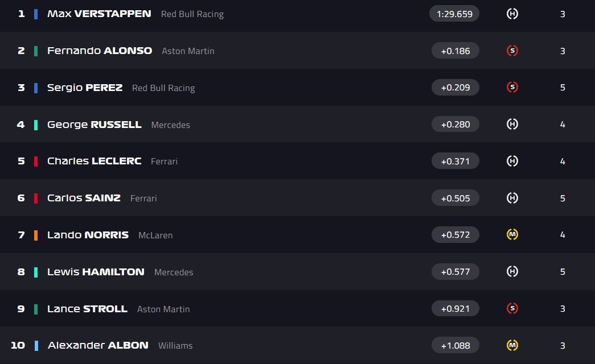Click Hamilton's hard tyre icon
This screenshot has height=364, width=595.
512,271
